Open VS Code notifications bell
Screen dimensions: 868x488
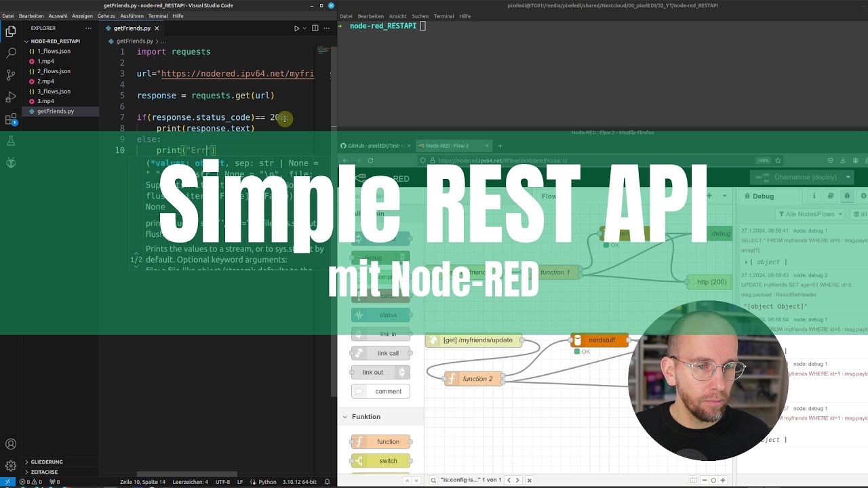coord(327,482)
